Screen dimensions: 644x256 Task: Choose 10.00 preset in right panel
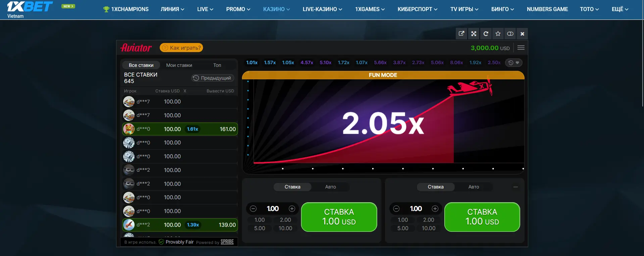(429, 228)
